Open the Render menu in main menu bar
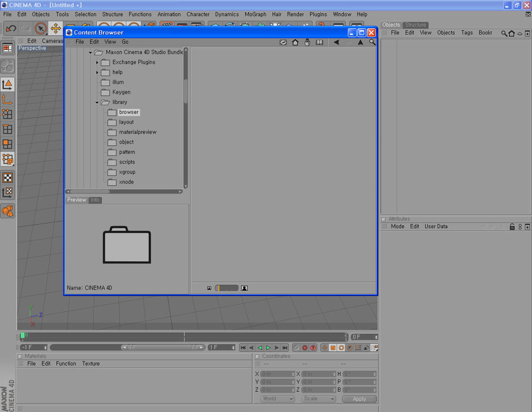The height and width of the screenshot is (412, 532). click(x=295, y=14)
